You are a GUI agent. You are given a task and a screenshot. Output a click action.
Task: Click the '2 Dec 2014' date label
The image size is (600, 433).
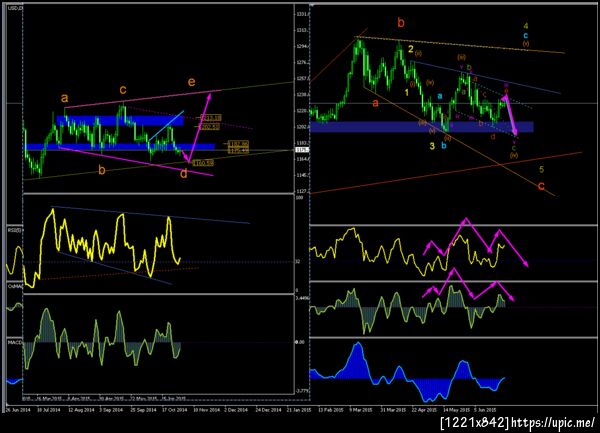pyautogui.click(x=236, y=410)
